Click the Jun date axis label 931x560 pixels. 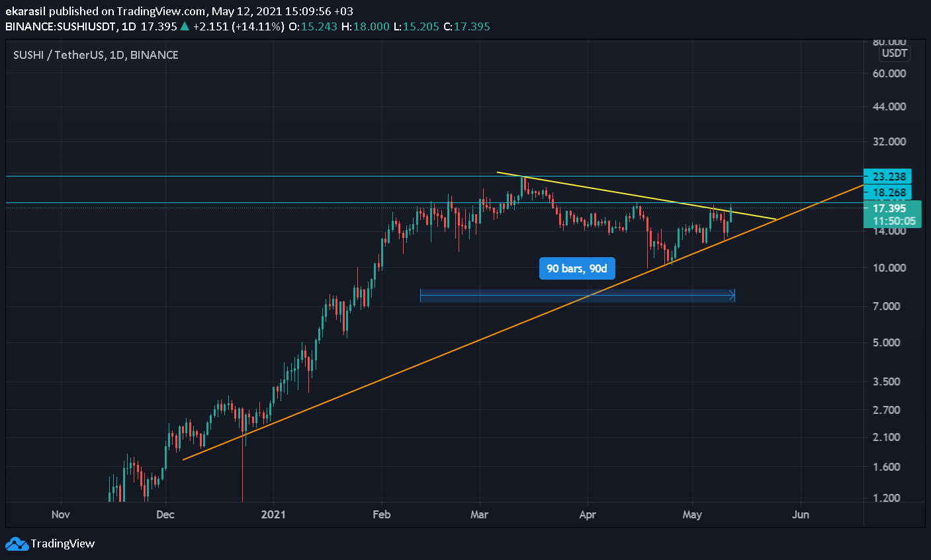801,514
